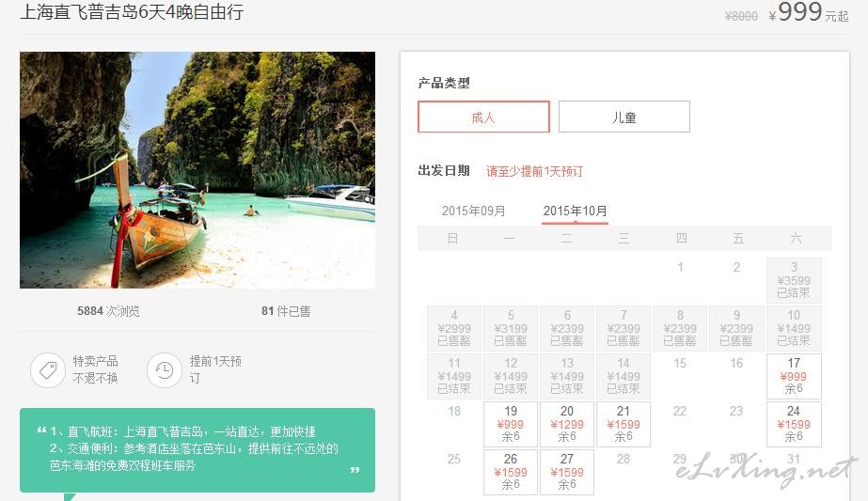
Task: Click the green 直飞航班 highlights box
Action: click(x=197, y=450)
